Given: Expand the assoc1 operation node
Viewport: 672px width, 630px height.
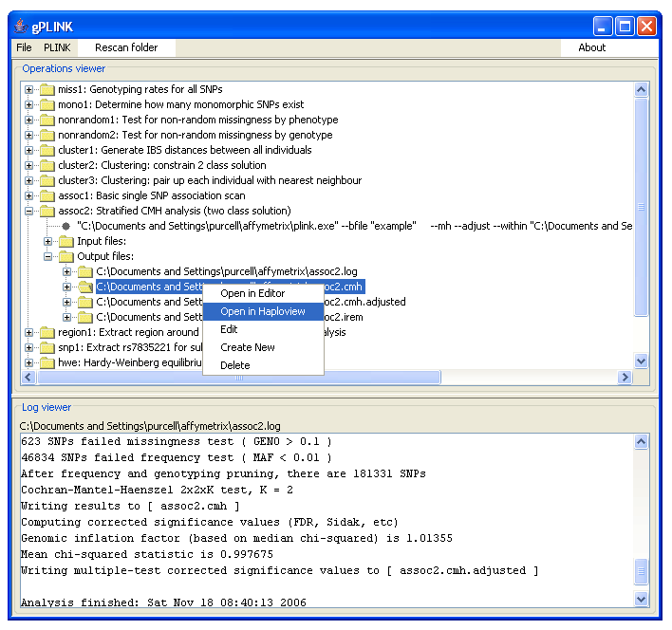Looking at the screenshot, I should pos(28,195).
